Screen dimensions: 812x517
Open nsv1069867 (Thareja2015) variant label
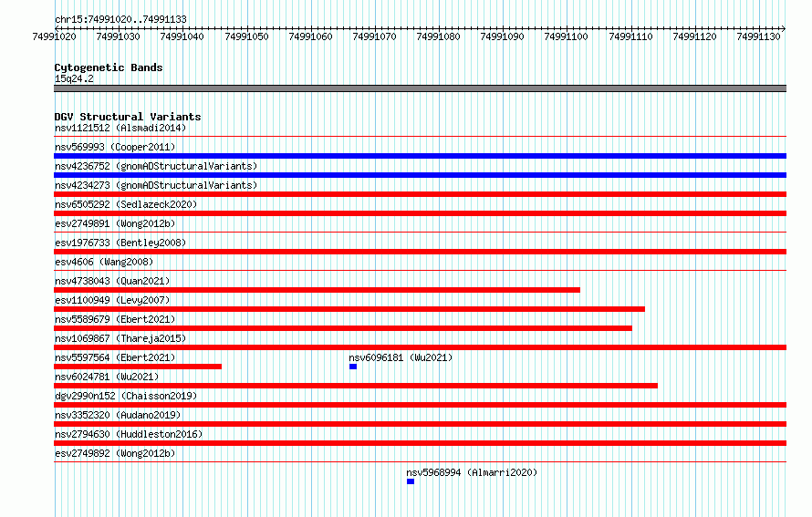[120, 338]
